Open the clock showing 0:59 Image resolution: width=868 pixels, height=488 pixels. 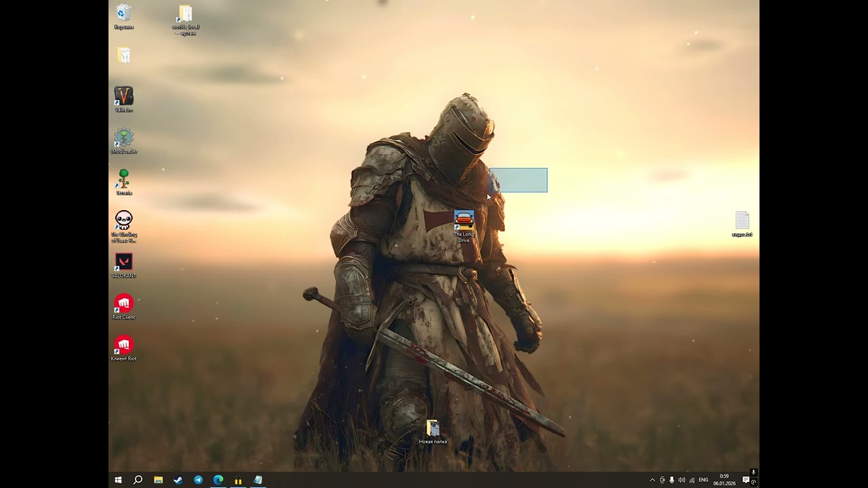724,480
